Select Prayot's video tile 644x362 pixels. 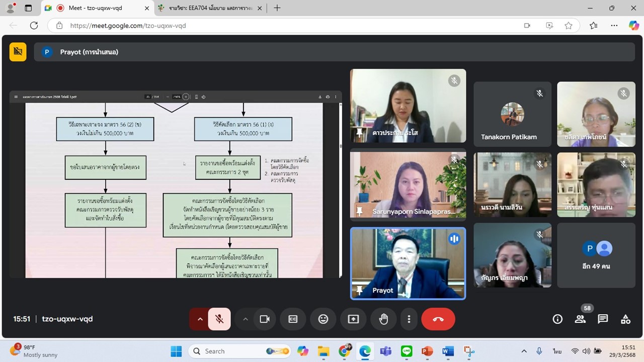pos(408,263)
